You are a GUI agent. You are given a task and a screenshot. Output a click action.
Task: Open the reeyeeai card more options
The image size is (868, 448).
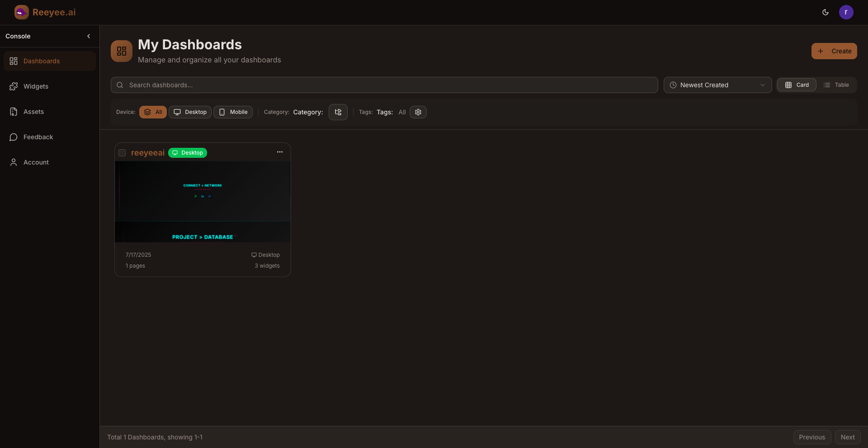[280, 152]
